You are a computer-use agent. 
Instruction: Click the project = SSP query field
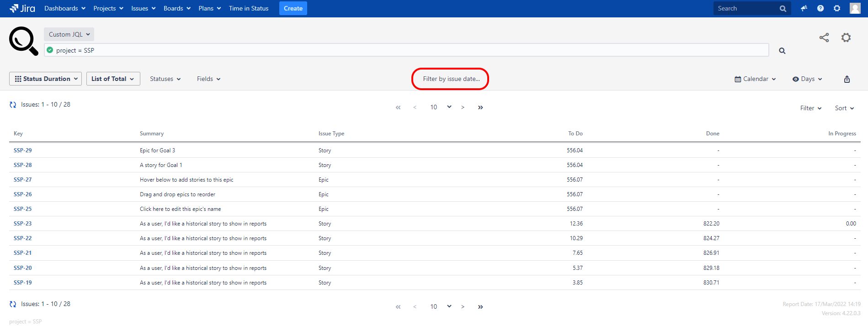tap(407, 50)
